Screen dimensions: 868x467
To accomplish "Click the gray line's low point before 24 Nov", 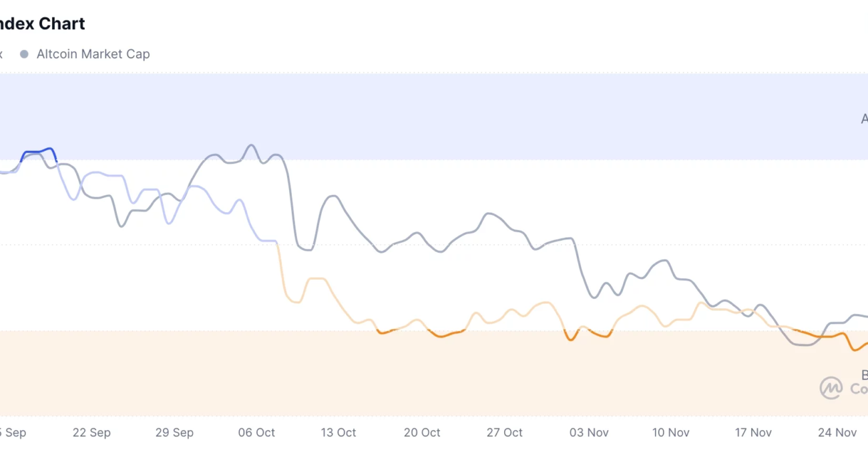I will tap(803, 345).
